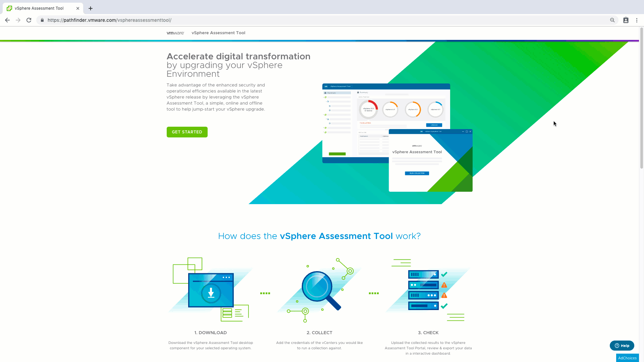Click the VMware logo in header

click(175, 33)
